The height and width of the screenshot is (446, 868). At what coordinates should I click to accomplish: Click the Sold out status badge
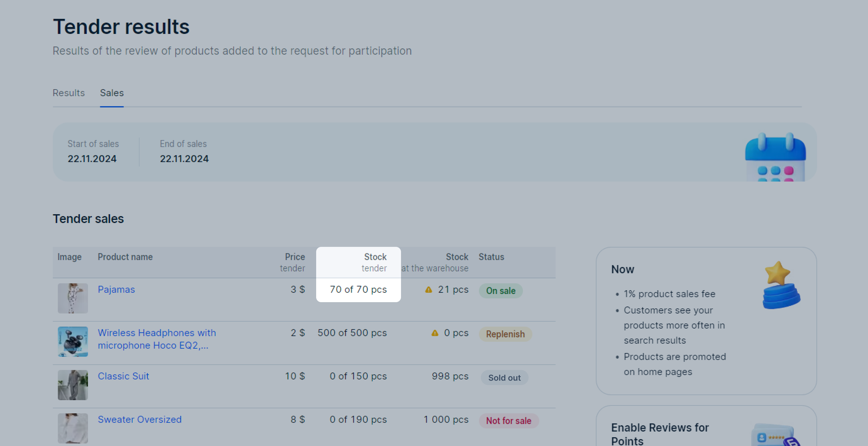click(504, 378)
